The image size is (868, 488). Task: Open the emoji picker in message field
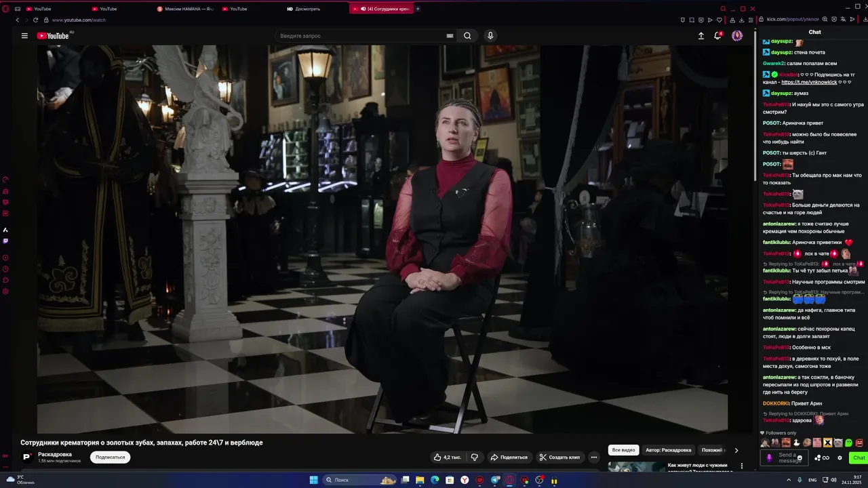click(x=800, y=458)
